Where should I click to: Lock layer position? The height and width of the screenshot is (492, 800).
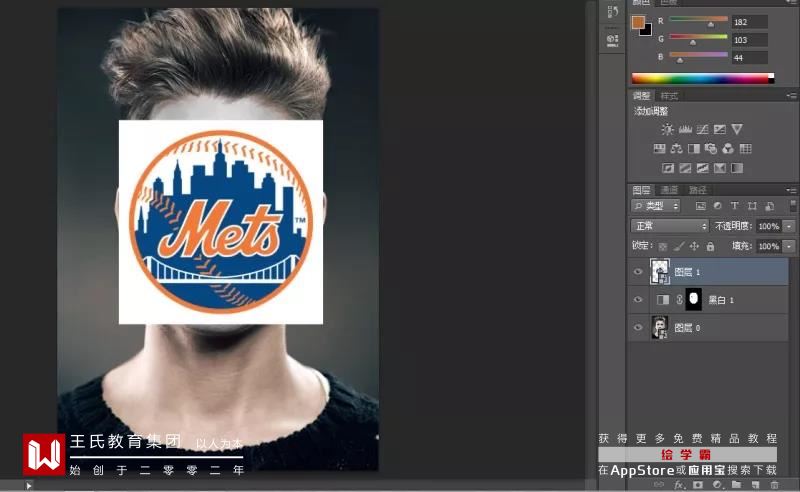tap(694, 247)
